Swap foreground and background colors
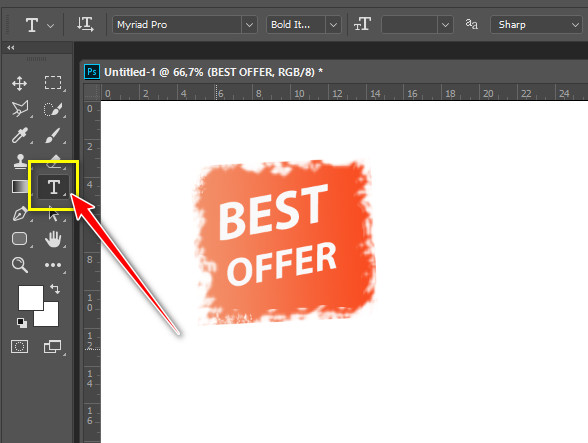This screenshot has height=443, width=588. pos(55,288)
